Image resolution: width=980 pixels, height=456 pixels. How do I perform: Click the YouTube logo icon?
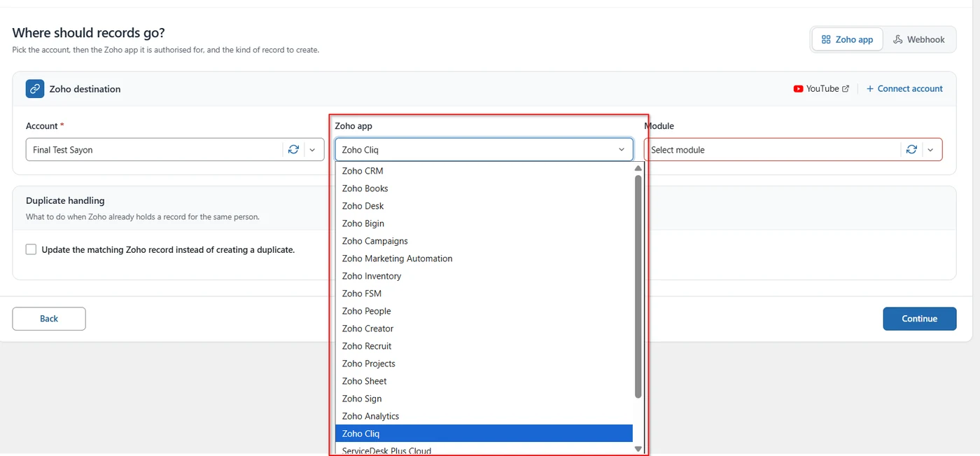coord(798,89)
